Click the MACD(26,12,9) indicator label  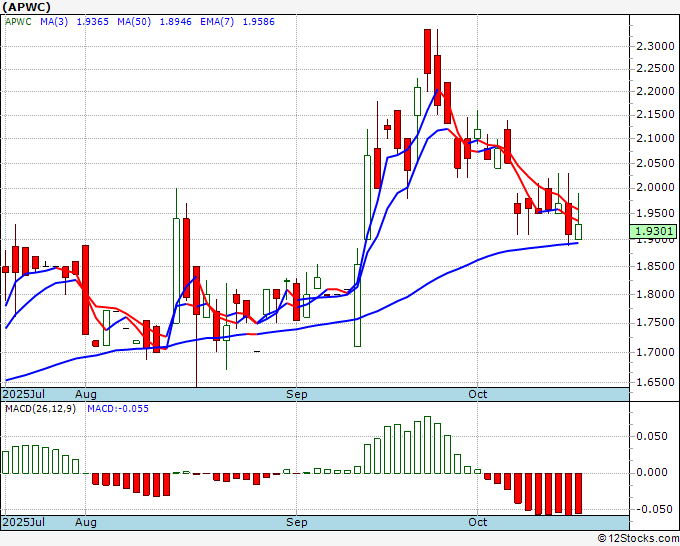pyautogui.click(x=40, y=409)
